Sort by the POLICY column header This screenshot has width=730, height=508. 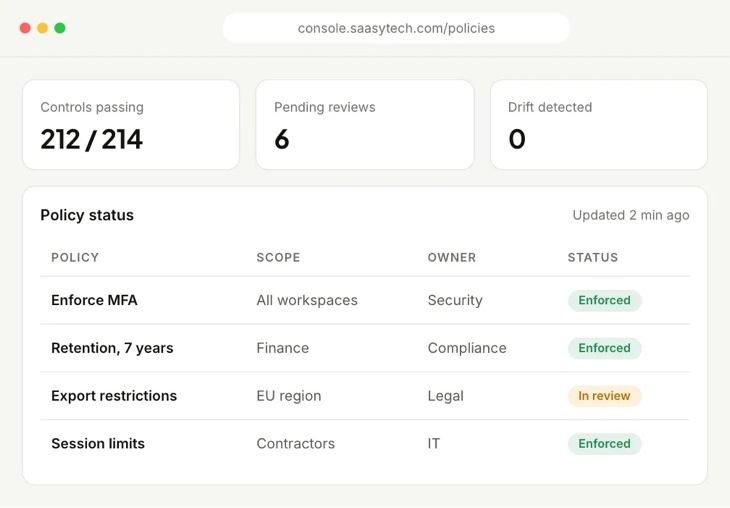pyautogui.click(x=75, y=257)
